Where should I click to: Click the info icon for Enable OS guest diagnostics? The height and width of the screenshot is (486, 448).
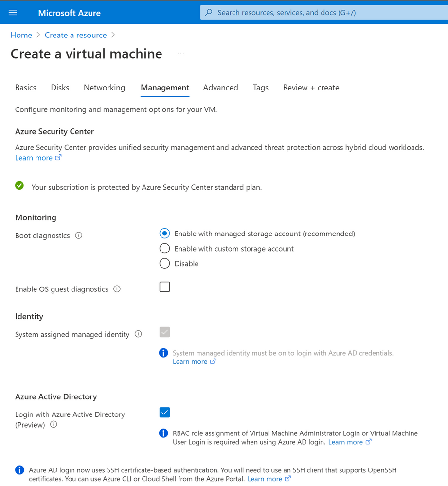click(x=117, y=289)
